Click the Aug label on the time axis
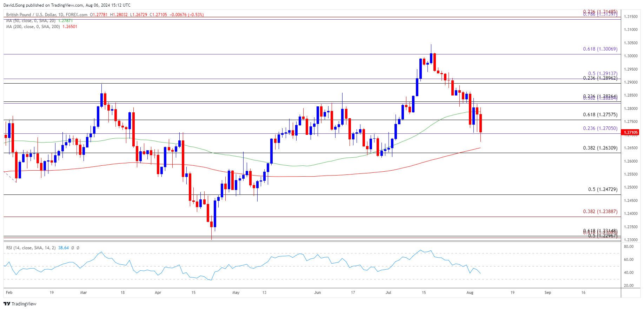This screenshot has height=310, width=644. coord(470,292)
